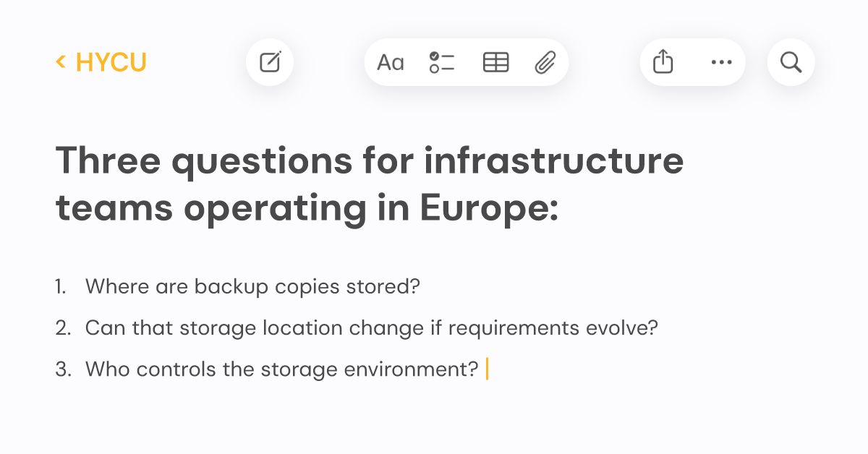Click the "Can that storage location change" line

[x=372, y=328]
